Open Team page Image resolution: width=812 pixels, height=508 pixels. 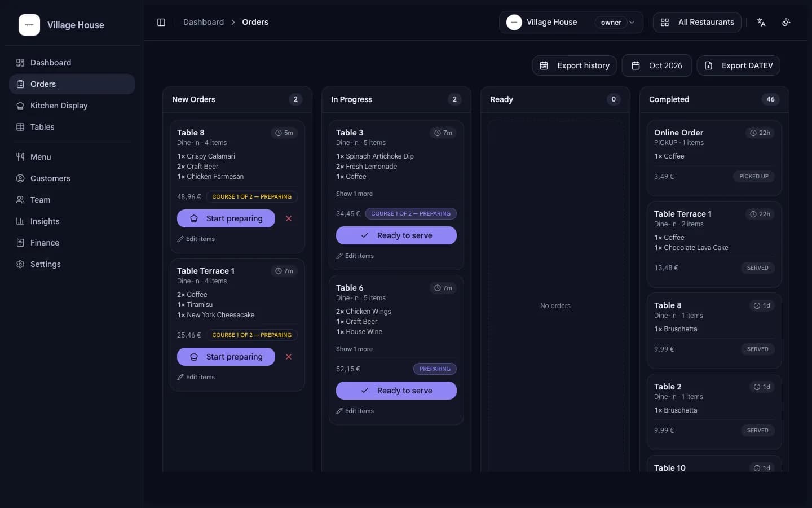click(72, 200)
